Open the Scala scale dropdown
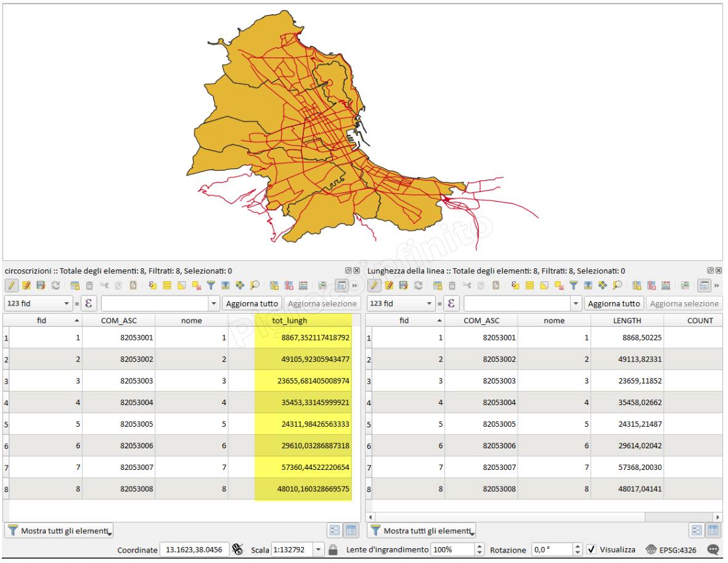 (318, 549)
